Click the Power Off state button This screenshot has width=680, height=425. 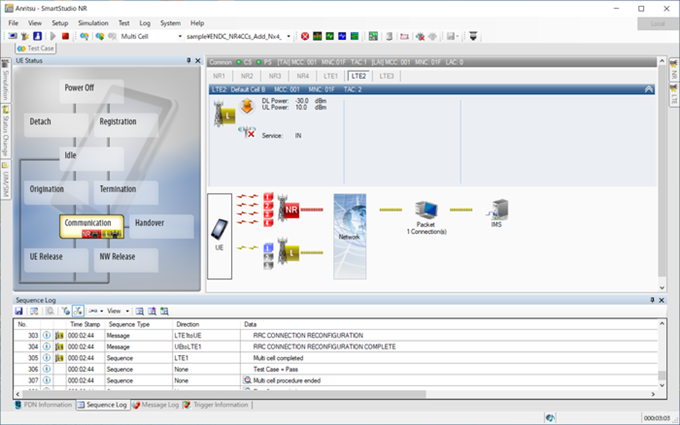tap(92, 91)
